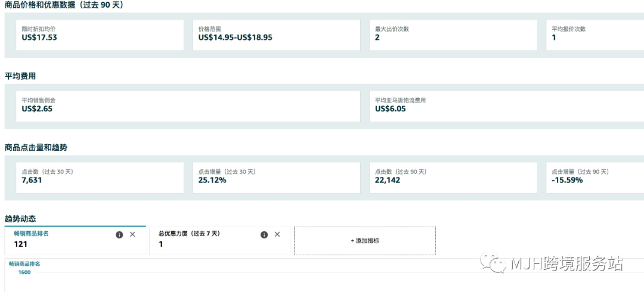Click 点击增量 (过去 90 天) -15.59% card

[595, 178]
